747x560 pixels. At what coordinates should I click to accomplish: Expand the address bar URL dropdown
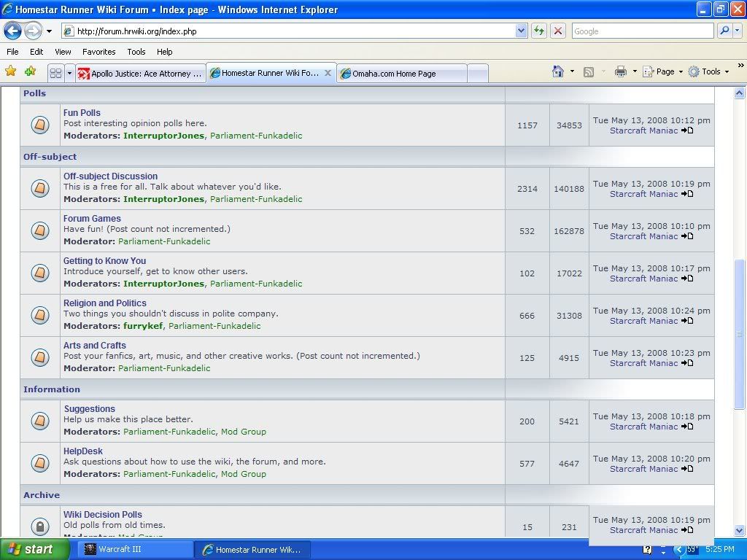[521, 31]
